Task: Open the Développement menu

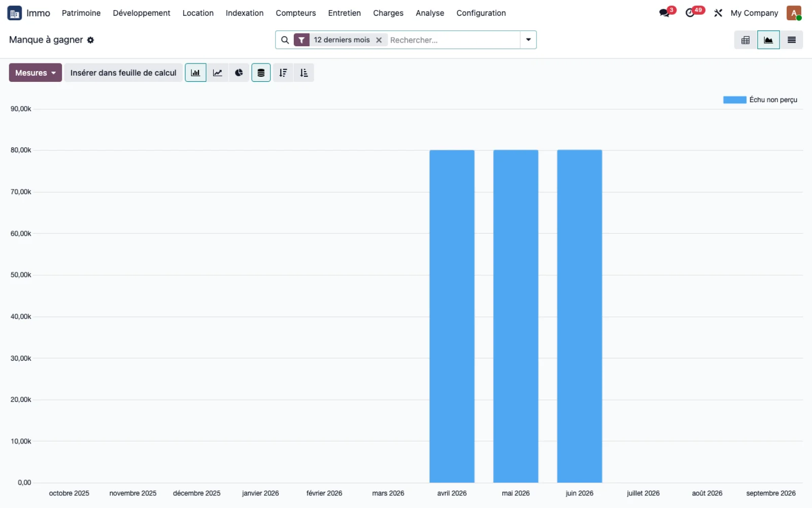Action: (x=142, y=13)
